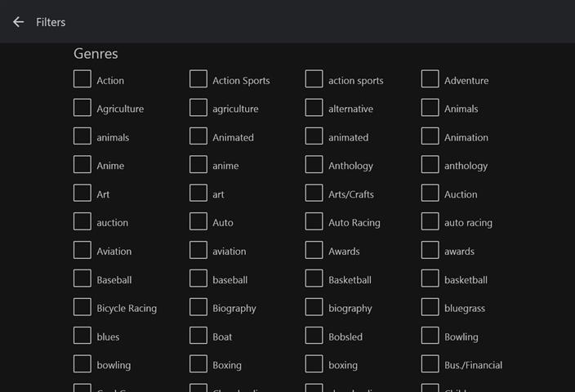Check the Bicycle Racing checkbox

coord(82,308)
